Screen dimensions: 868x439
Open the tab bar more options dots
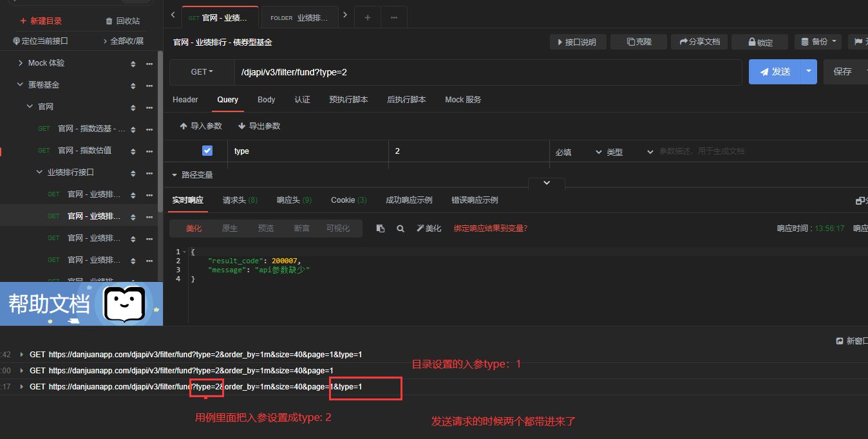tap(393, 17)
